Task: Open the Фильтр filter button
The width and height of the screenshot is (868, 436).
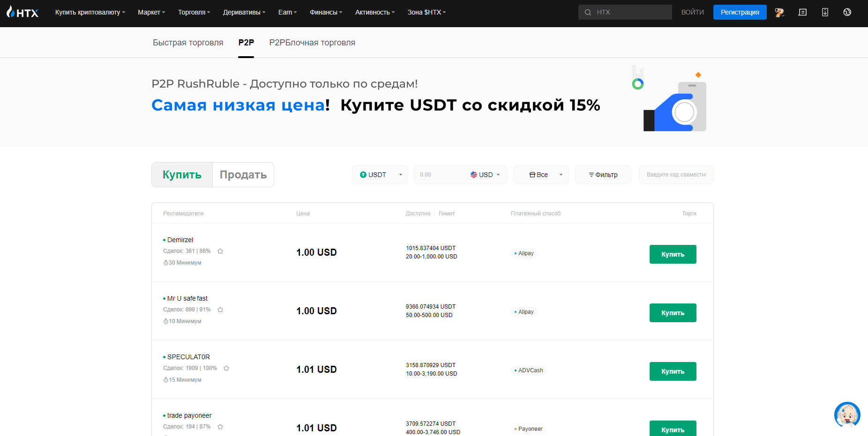Action: click(603, 175)
